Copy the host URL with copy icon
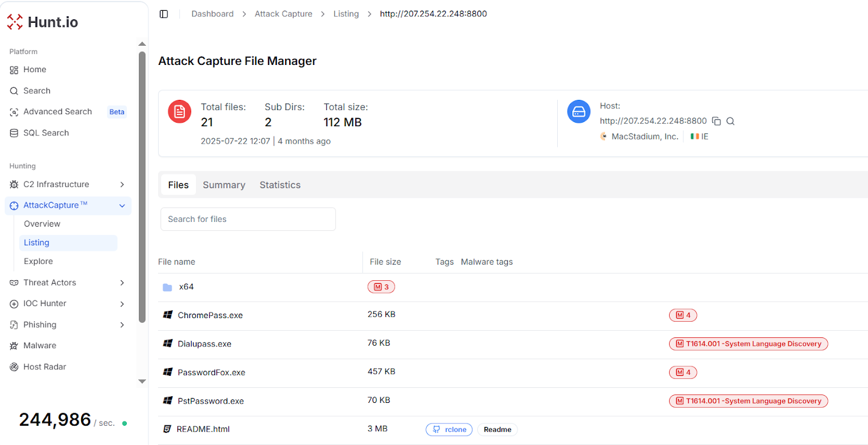 [717, 121]
